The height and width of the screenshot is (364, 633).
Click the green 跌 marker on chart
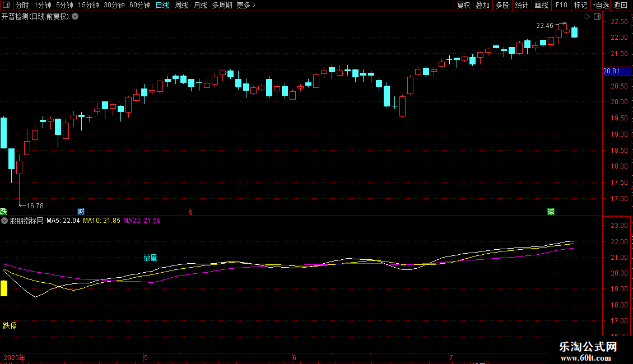click(3, 212)
